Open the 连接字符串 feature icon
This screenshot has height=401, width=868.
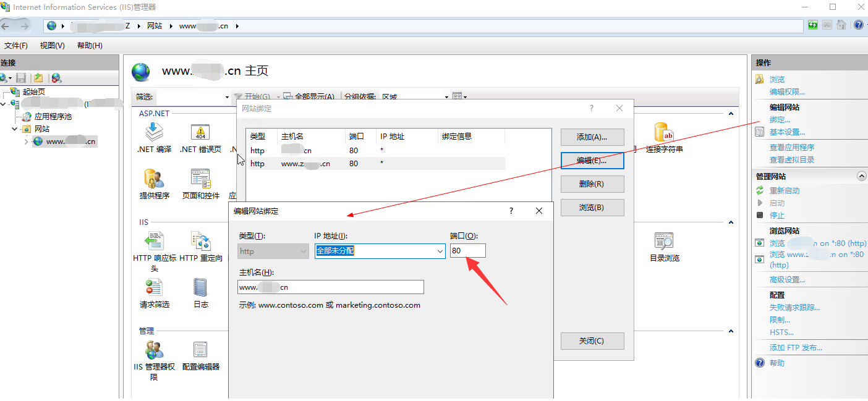664,132
